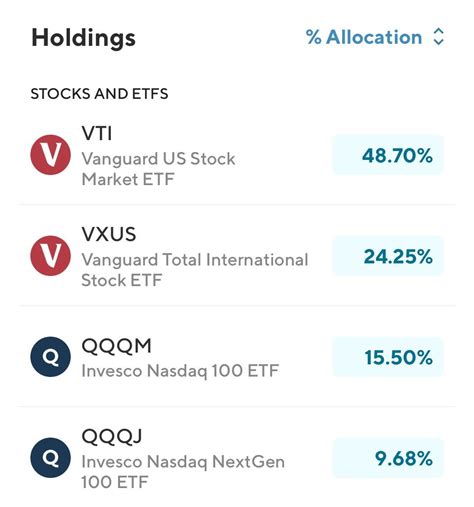This screenshot has width=474, height=507.
Task: Open Vanguard Total International Stock ETF details
Action: (x=195, y=270)
